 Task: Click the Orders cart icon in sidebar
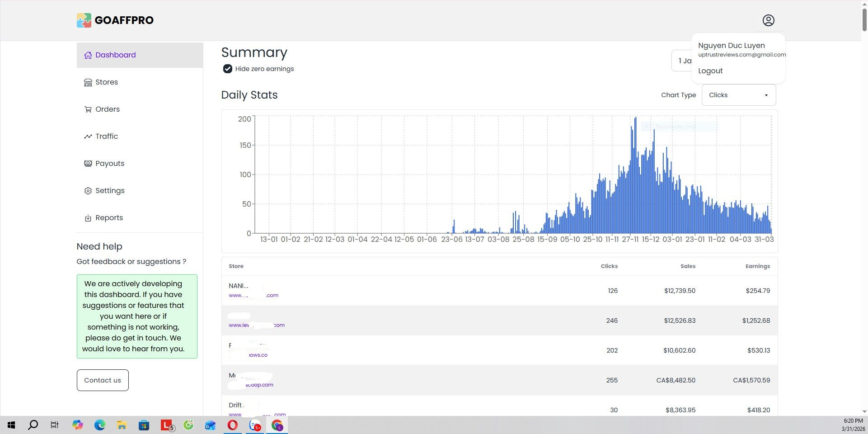coord(88,109)
